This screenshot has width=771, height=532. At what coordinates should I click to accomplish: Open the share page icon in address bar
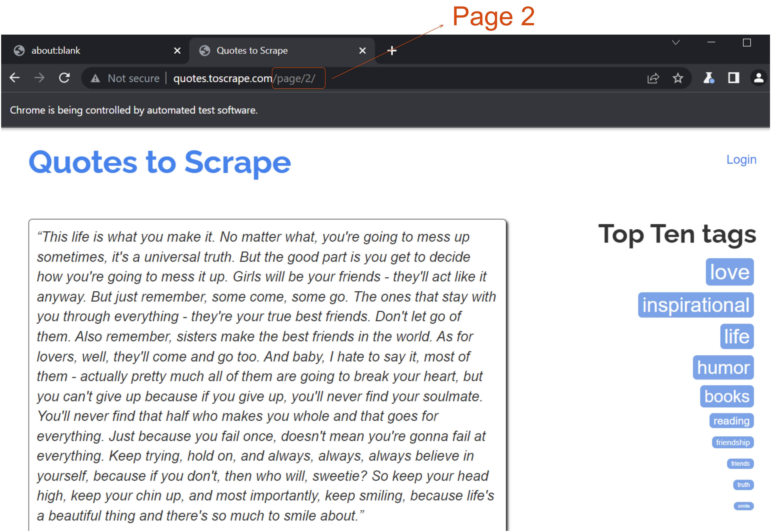tap(653, 78)
